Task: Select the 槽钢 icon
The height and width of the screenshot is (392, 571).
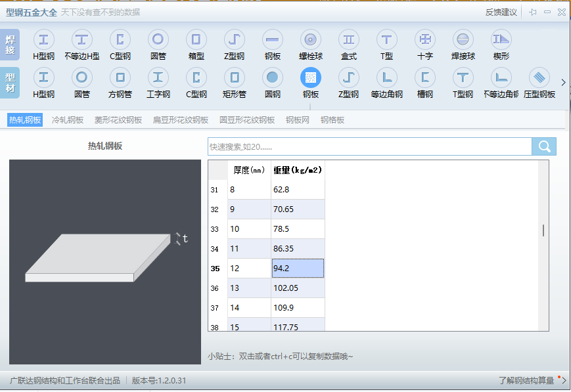Action: point(425,77)
